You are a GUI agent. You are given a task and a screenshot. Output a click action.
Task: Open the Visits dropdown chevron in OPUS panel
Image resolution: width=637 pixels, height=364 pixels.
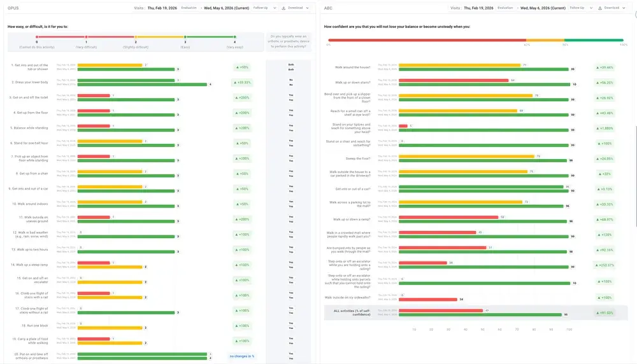[x=275, y=8]
